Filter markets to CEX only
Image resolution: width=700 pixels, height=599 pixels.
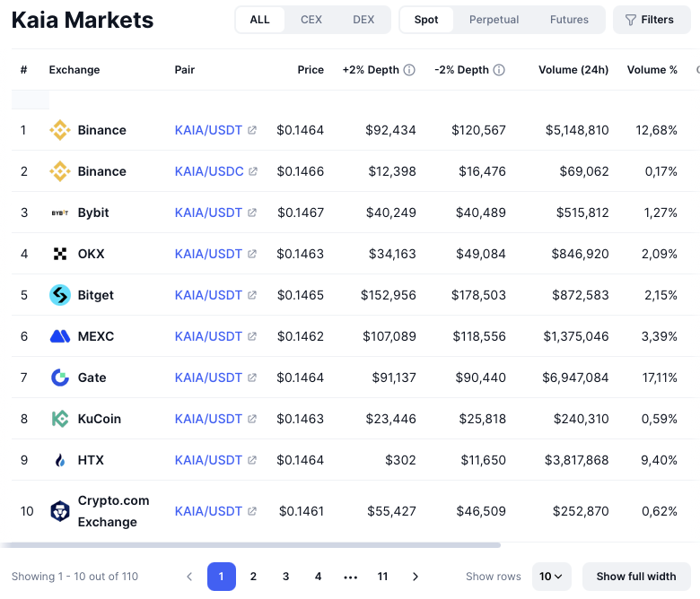pyautogui.click(x=311, y=20)
